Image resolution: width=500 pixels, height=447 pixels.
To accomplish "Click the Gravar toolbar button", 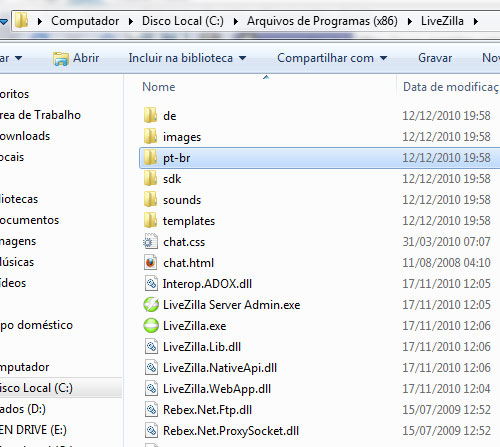I will click(x=435, y=58).
